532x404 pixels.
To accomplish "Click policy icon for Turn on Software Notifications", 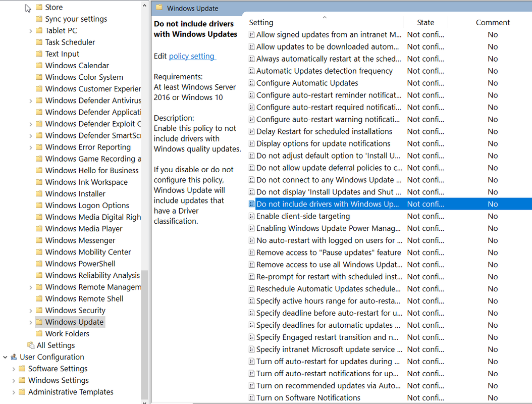I will click(251, 397).
